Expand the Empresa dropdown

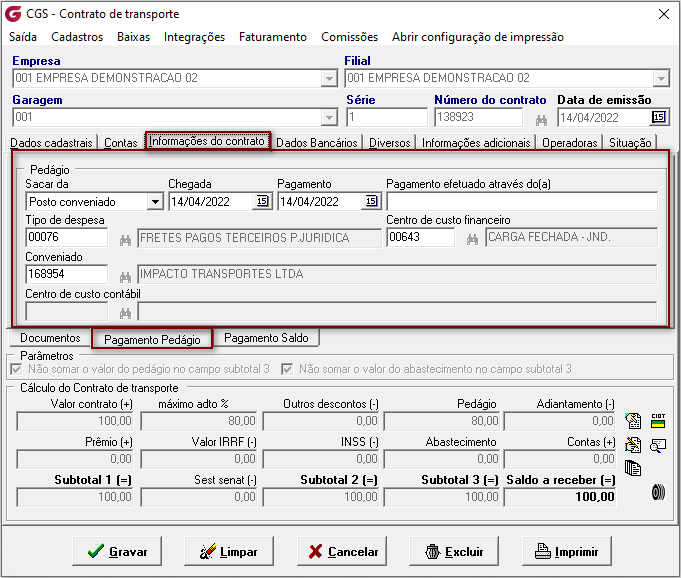(329, 79)
